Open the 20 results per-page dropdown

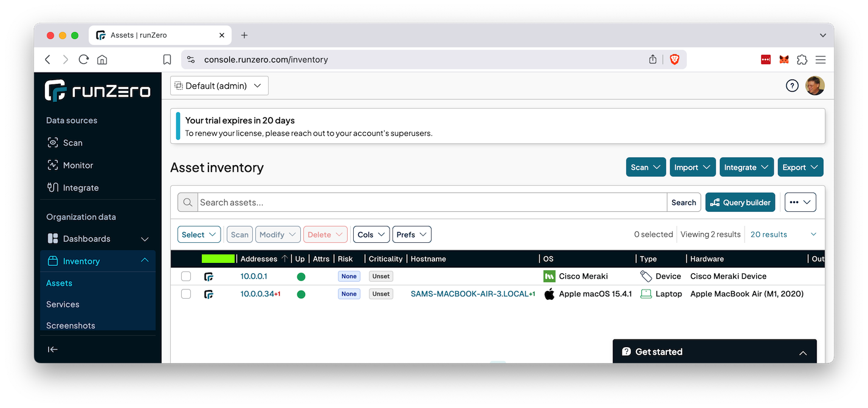click(784, 234)
